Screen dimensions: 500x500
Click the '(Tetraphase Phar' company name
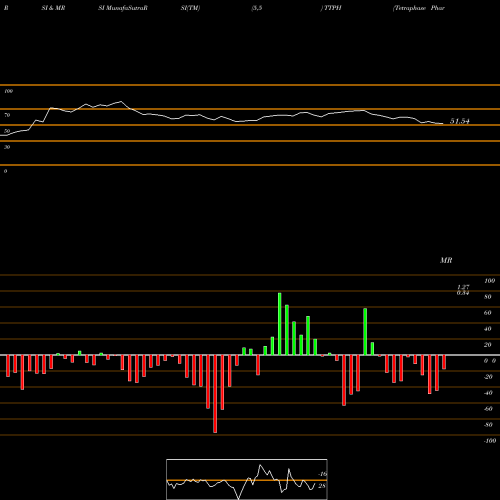(x=419, y=8)
